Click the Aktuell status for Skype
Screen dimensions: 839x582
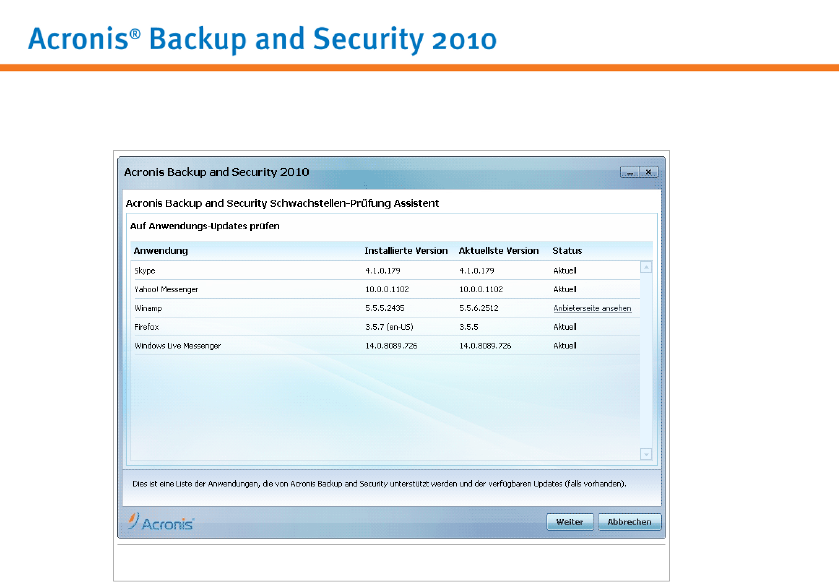(x=565, y=271)
